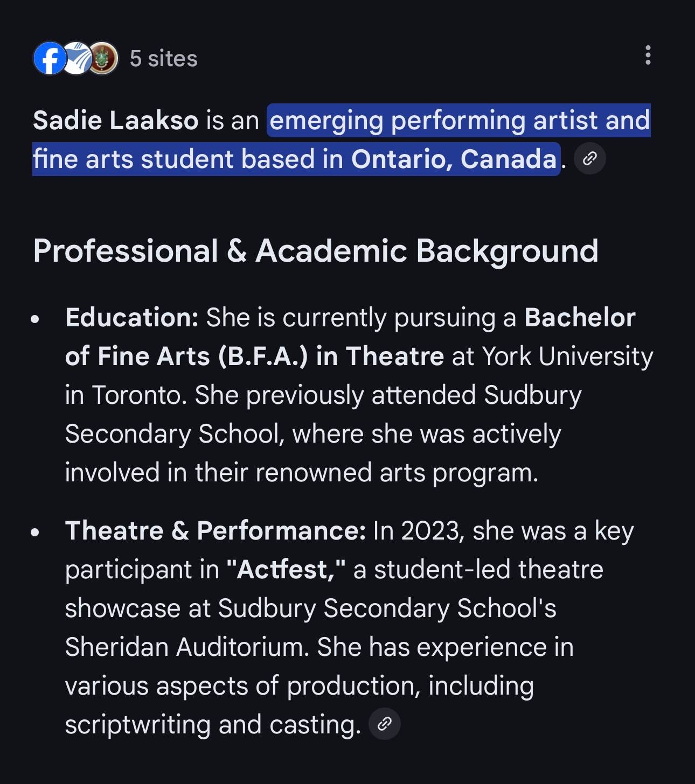Viewport: 695px width, 784px height.
Task: Open the three-dot more options menu
Action: (648, 55)
